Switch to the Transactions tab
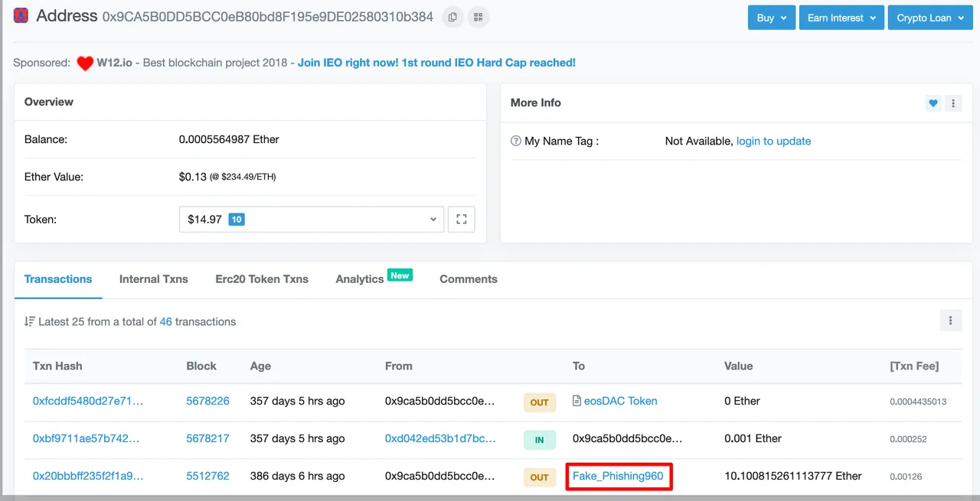This screenshot has width=980, height=501. 58,279
